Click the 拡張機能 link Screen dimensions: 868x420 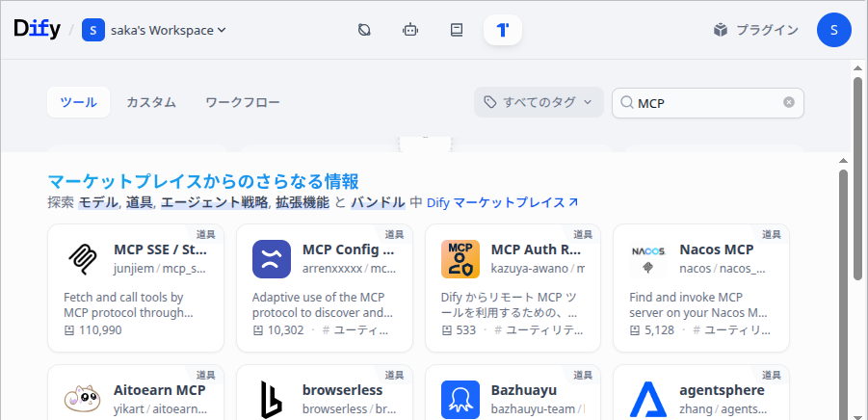[x=302, y=202]
